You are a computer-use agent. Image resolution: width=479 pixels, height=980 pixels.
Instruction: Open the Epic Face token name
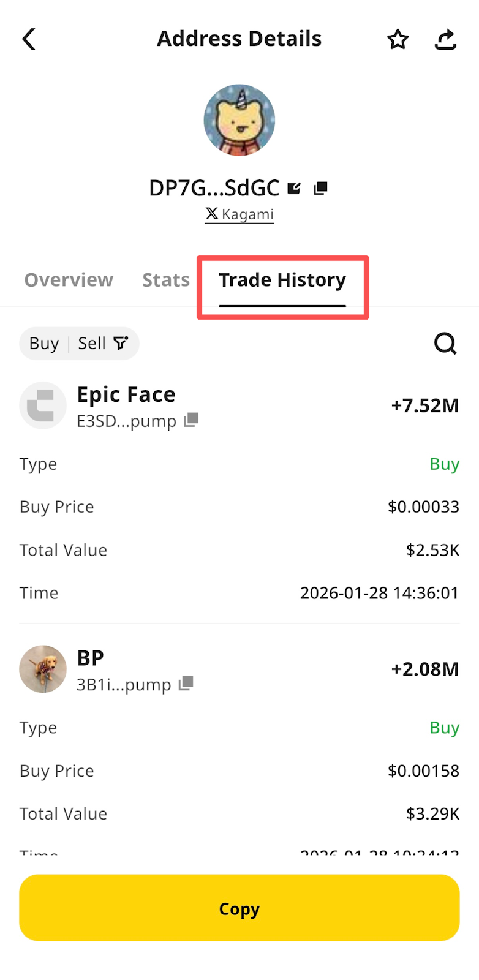(126, 394)
